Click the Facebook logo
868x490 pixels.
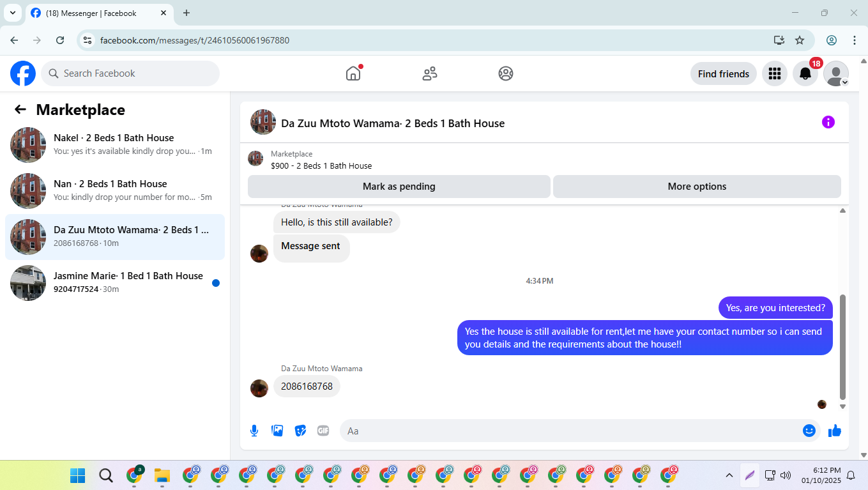(x=23, y=73)
